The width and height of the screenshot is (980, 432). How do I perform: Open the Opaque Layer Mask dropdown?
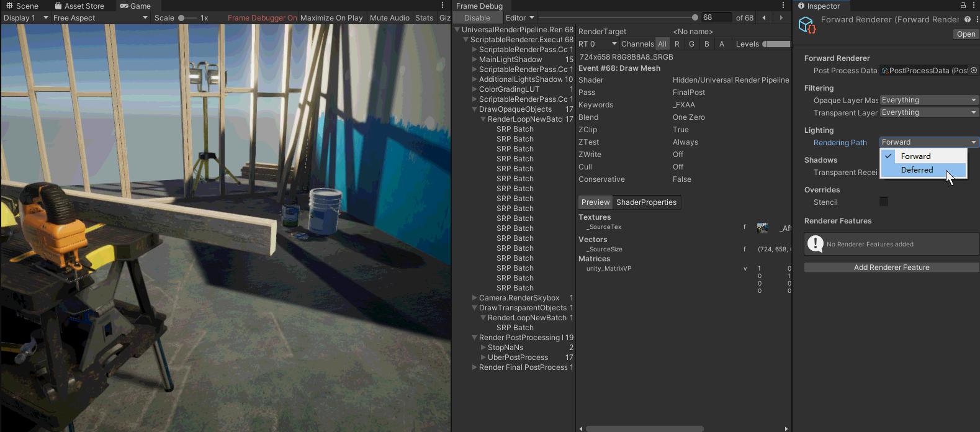pyautogui.click(x=929, y=100)
